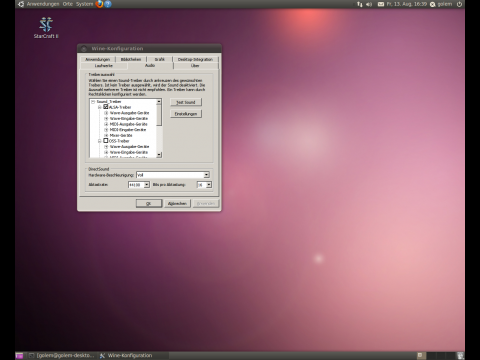Open the network connection indicator
480x360 pixels.
(360, 4)
